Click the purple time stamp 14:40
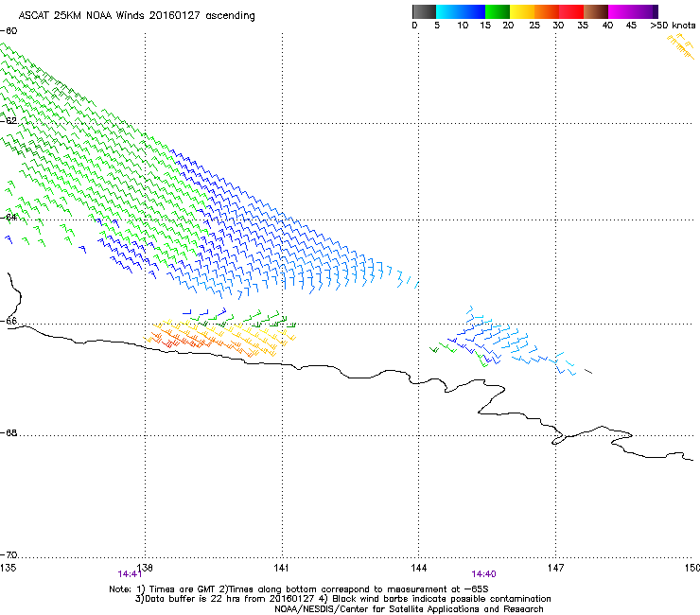The width and height of the screenshot is (700, 615). [x=483, y=574]
